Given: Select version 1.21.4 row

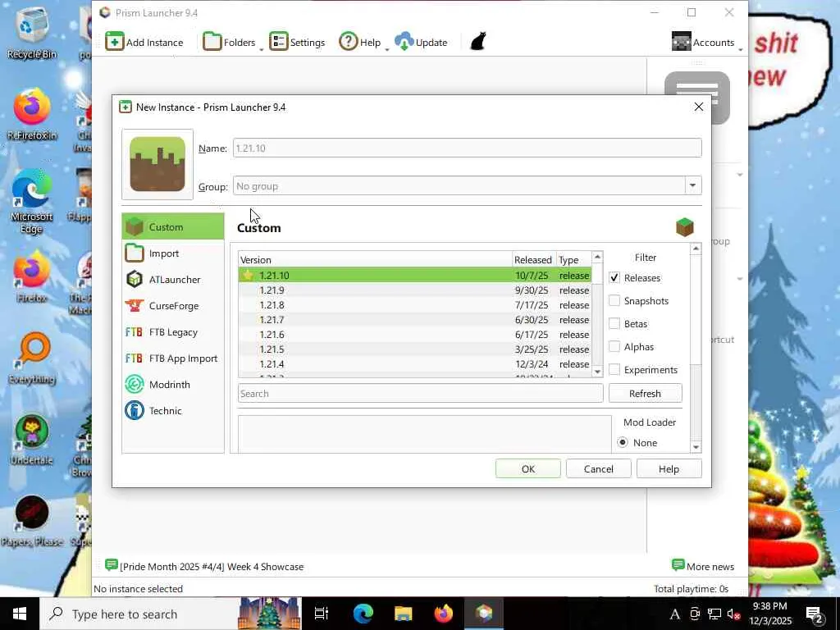Looking at the screenshot, I should [x=415, y=363].
